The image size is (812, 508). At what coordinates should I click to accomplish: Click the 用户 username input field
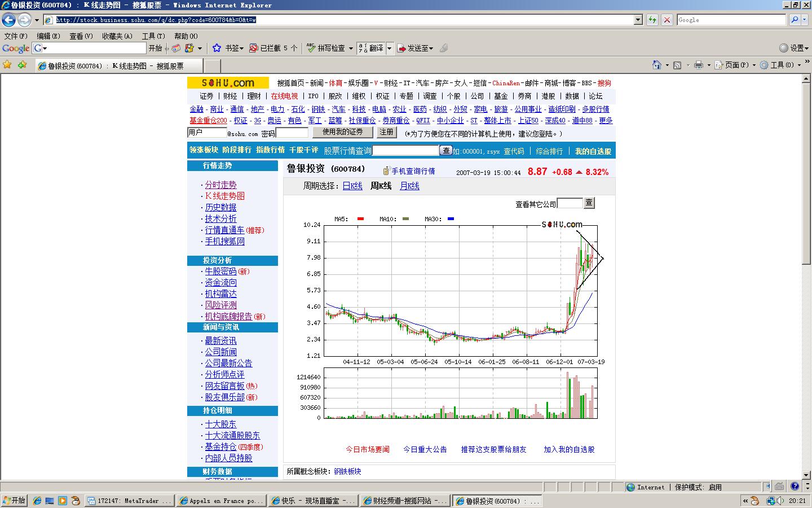tap(207, 133)
